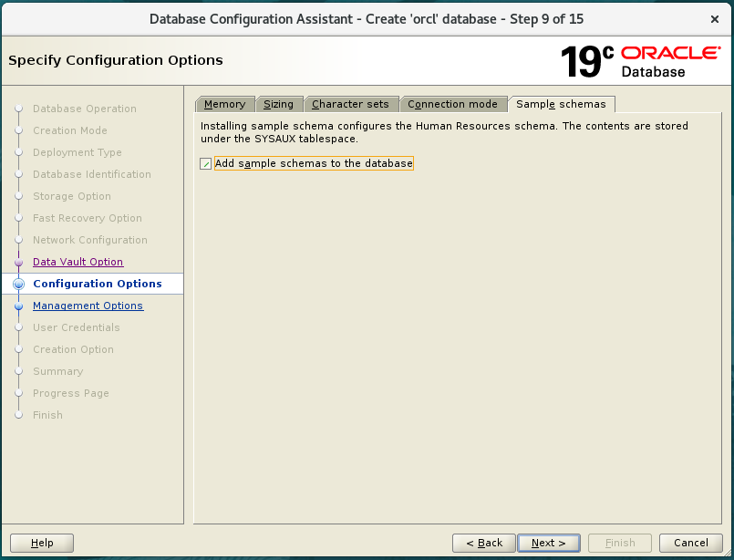
Task: Close the Database Configuration Assistant window
Action: [714, 19]
